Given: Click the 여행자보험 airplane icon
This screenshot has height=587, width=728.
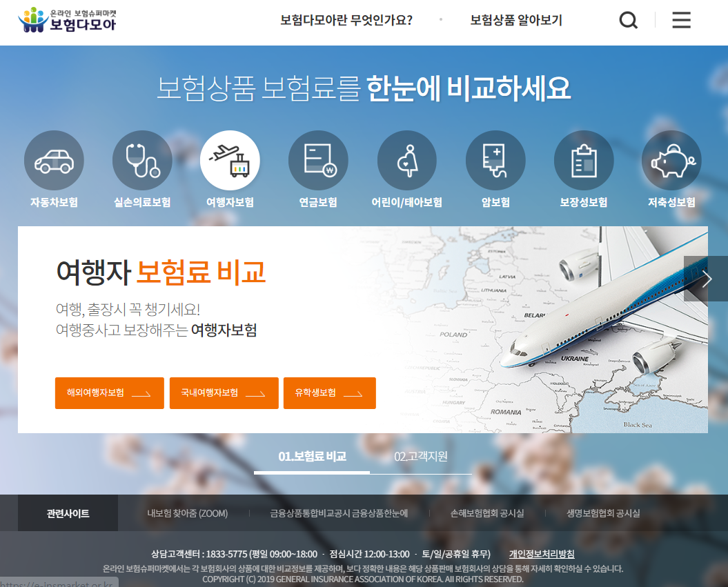Looking at the screenshot, I should click(230, 159).
